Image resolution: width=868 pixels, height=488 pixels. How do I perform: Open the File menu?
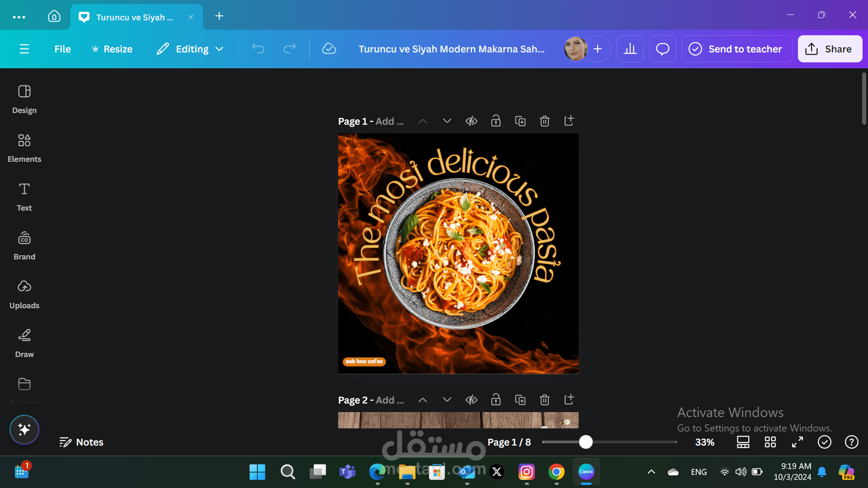(x=62, y=49)
